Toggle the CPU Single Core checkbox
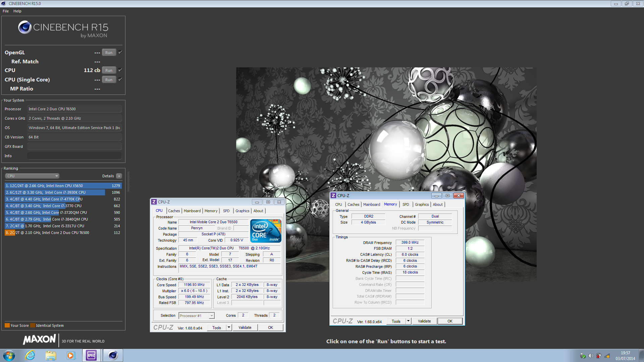Screen dimensions: 644x362 click(120, 79)
